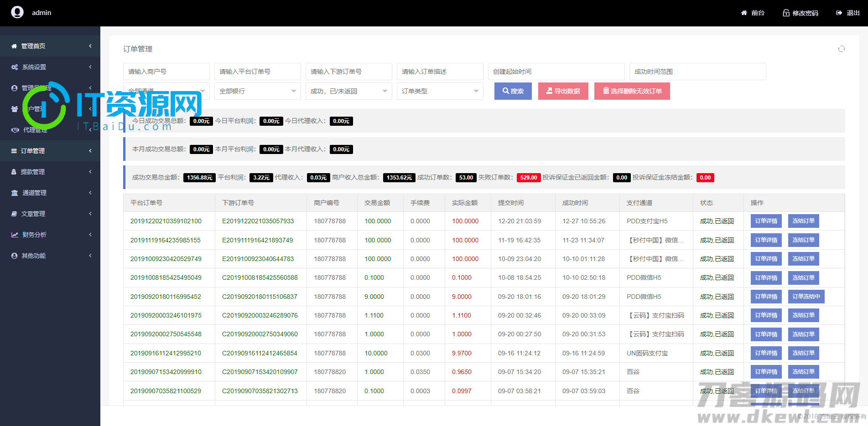The width and height of the screenshot is (868, 426).
Task: Open the 成功,已/未返回 status dropdown
Action: point(349,91)
